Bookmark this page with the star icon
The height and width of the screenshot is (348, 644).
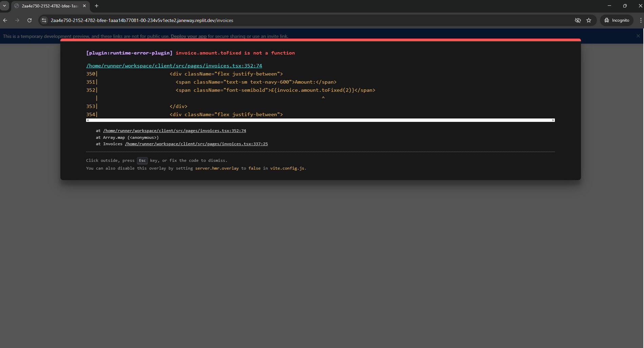tap(589, 20)
